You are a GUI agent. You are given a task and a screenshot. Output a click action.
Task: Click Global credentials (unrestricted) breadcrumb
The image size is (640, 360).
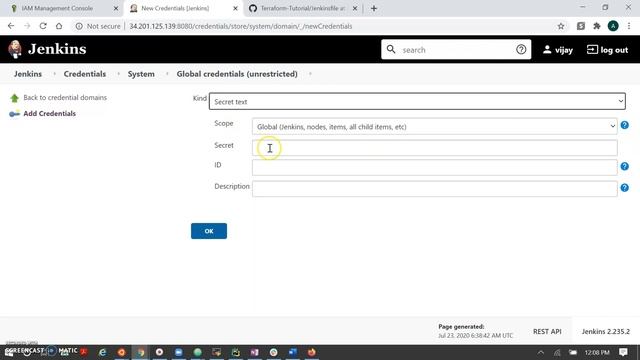(237, 74)
